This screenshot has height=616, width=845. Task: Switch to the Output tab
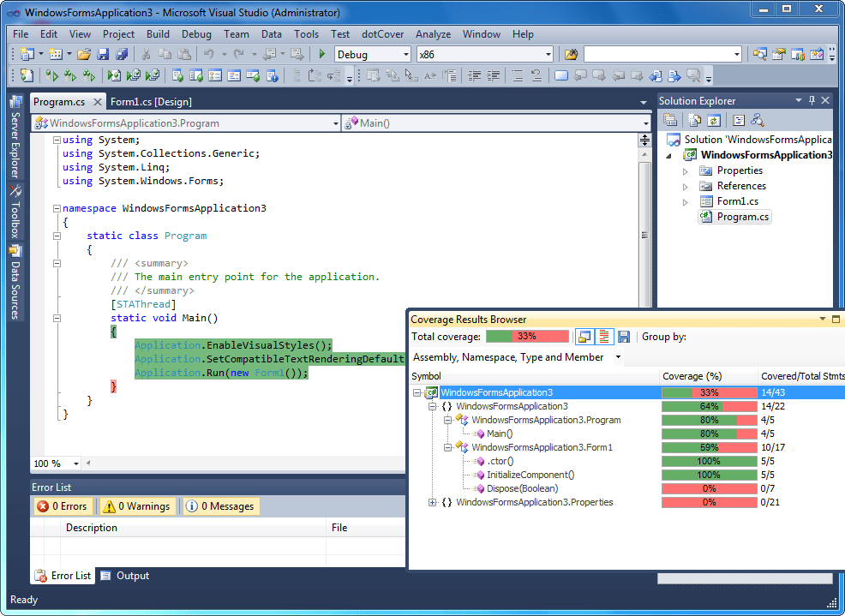[x=125, y=576]
